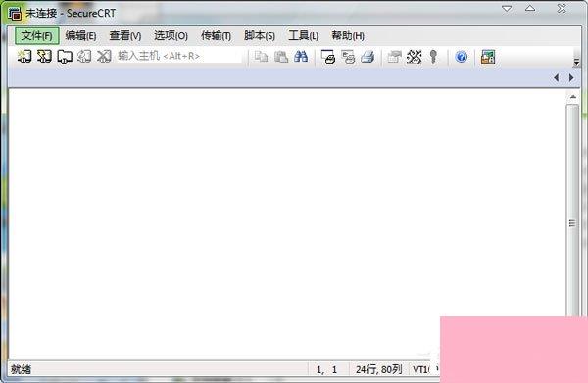Click the blue Help question-mark icon

(462, 57)
